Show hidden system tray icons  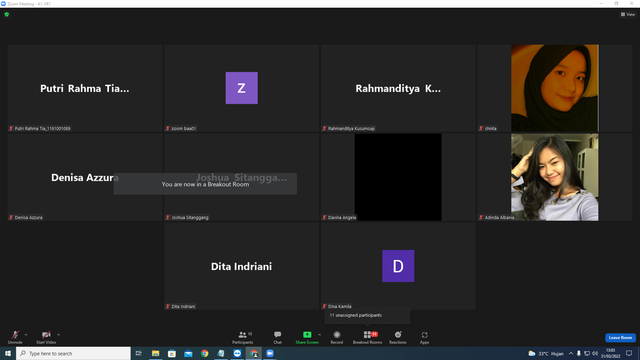[x=571, y=353]
